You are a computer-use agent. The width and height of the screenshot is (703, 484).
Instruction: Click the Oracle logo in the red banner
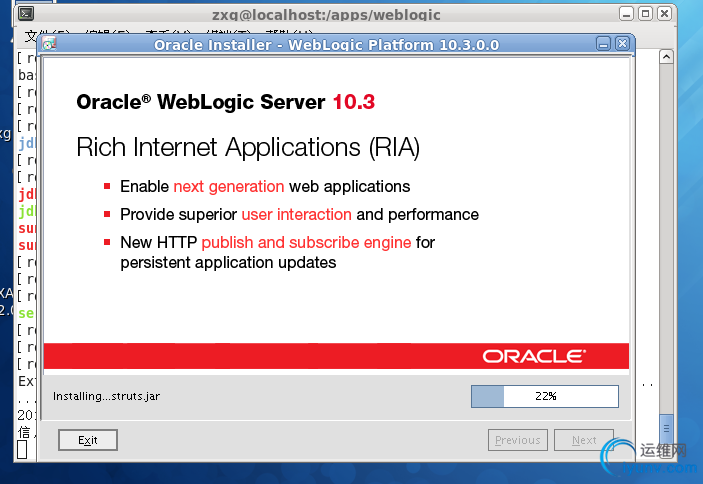(x=534, y=357)
